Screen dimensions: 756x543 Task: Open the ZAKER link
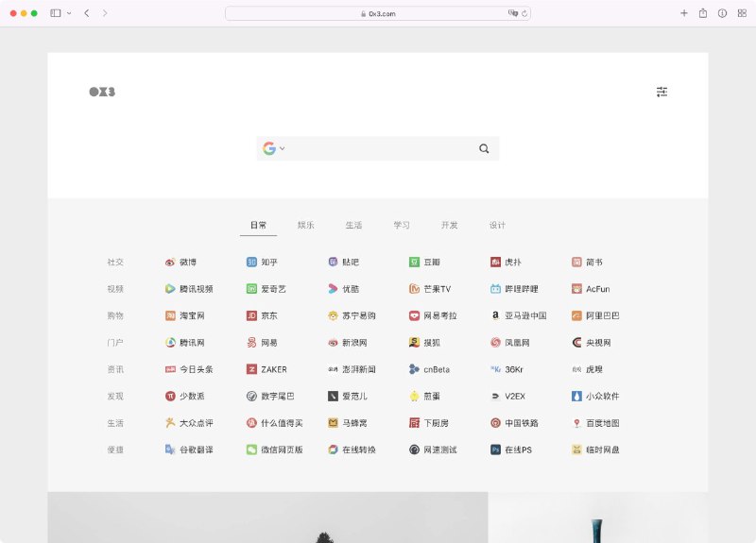[x=267, y=369]
